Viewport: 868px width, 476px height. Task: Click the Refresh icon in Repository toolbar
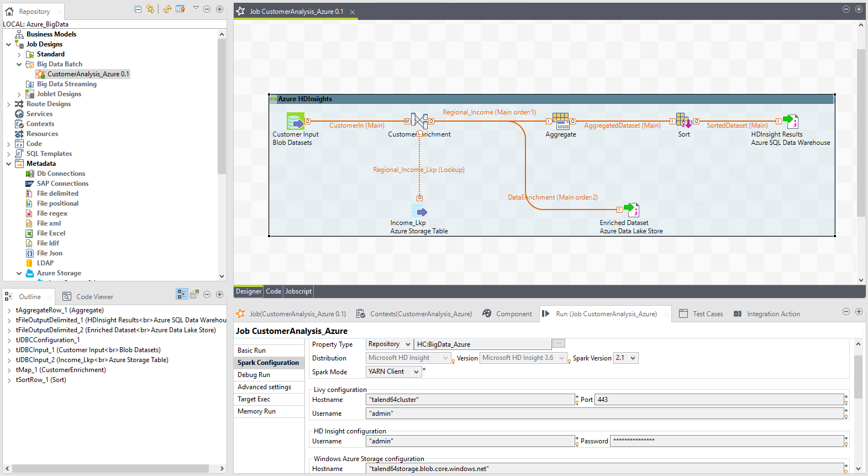167,9
